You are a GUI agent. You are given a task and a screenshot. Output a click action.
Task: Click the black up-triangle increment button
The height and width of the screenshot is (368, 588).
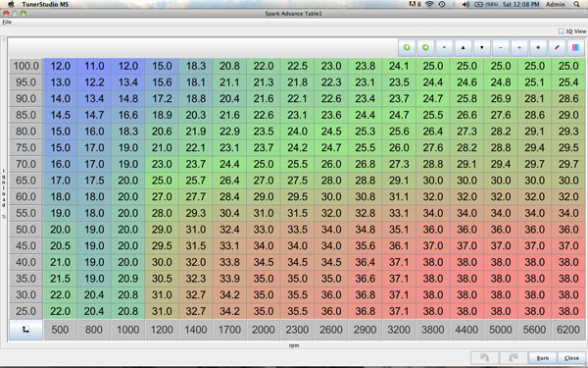463,48
